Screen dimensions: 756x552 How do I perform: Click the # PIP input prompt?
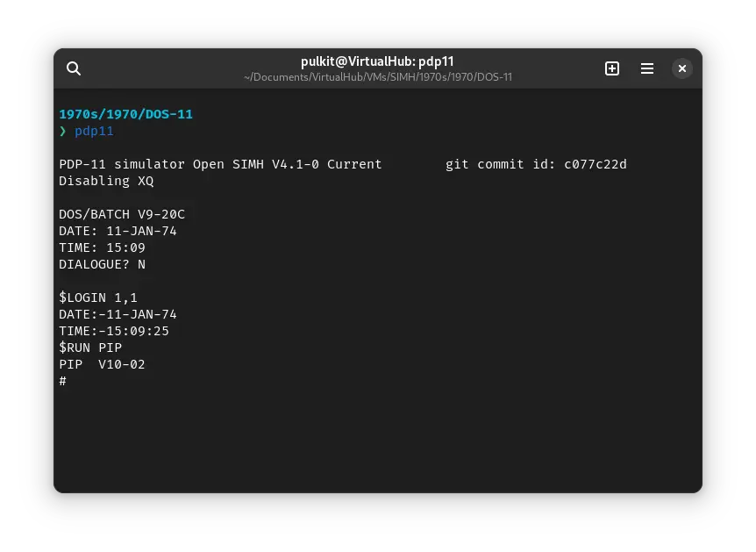tap(63, 381)
